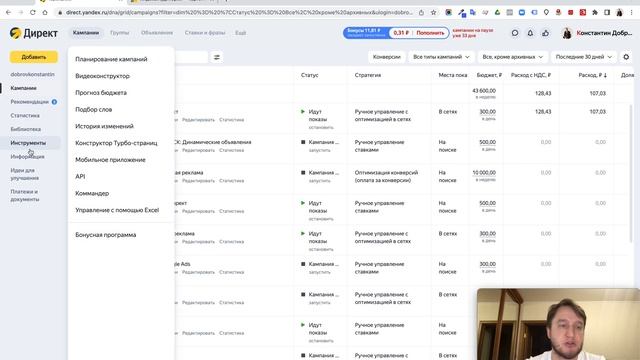The height and width of the screenshot is (360, 640).
Task: Click the Google Drive extension icon
Action: (497, 13)
